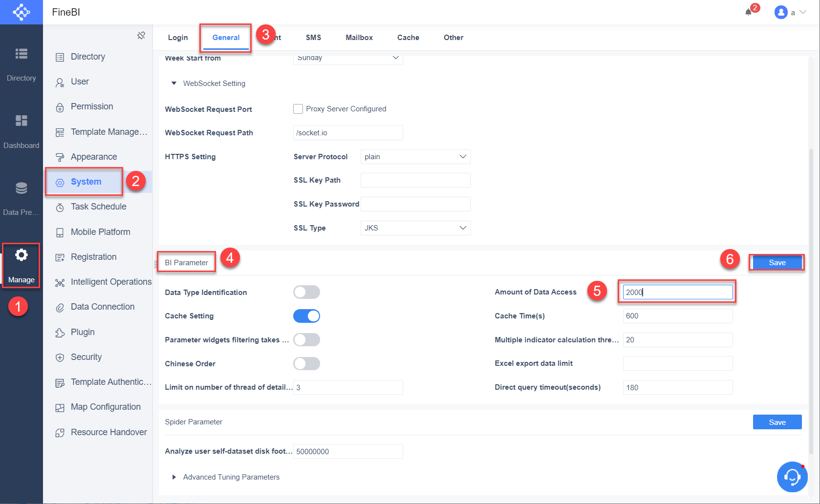820x504 pixels.
Task: Click the WebSocket Request Path field
Action: [348, 133]
